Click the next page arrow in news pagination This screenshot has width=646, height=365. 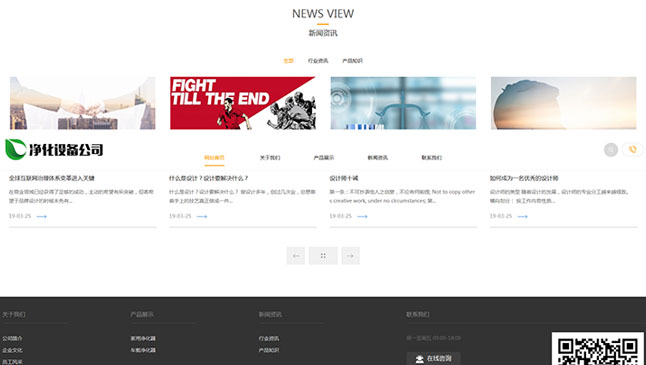coord(350,256)
